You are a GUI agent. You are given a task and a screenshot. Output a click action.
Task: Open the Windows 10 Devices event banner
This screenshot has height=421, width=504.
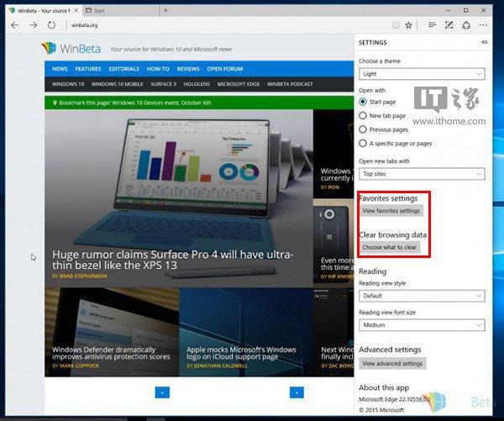199,103
